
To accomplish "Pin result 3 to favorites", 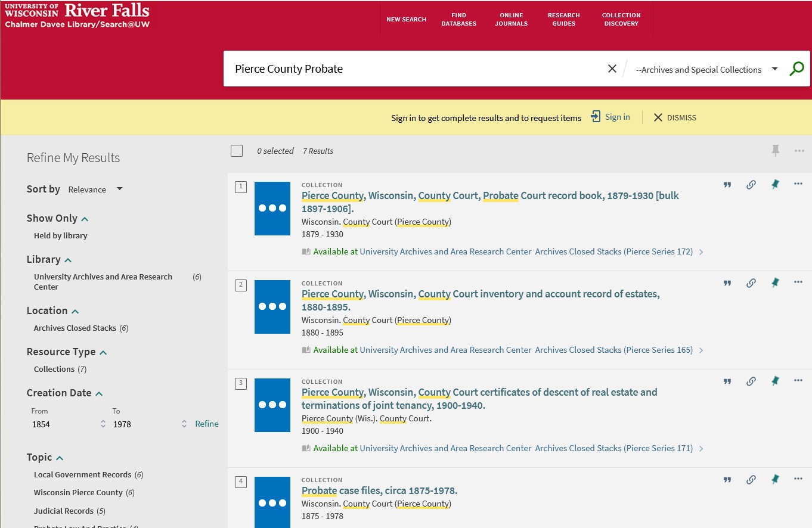I will coord(775,381).
